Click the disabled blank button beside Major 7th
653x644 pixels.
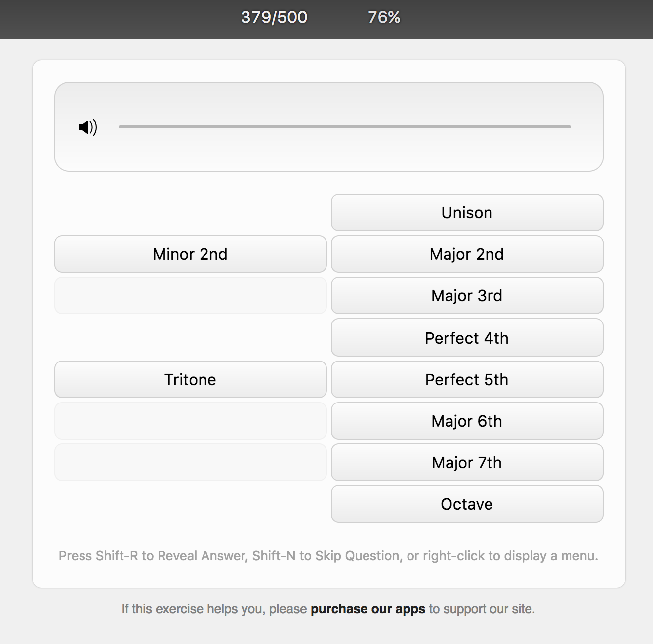(190, 462)
